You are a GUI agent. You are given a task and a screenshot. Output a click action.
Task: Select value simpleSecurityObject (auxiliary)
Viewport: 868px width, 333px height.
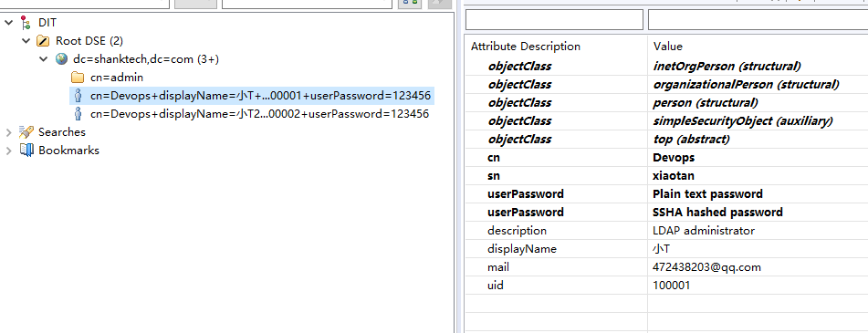743,121
